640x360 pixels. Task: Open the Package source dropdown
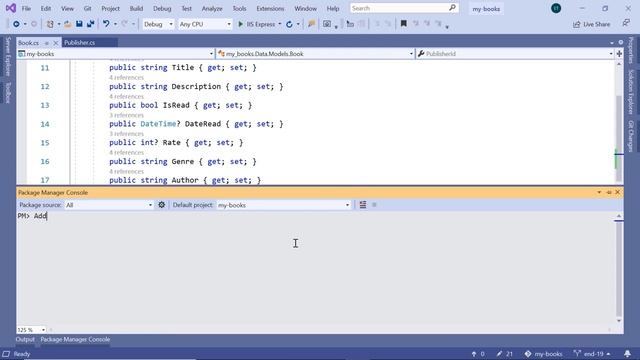pyautogui.click(x=109, y=205)
